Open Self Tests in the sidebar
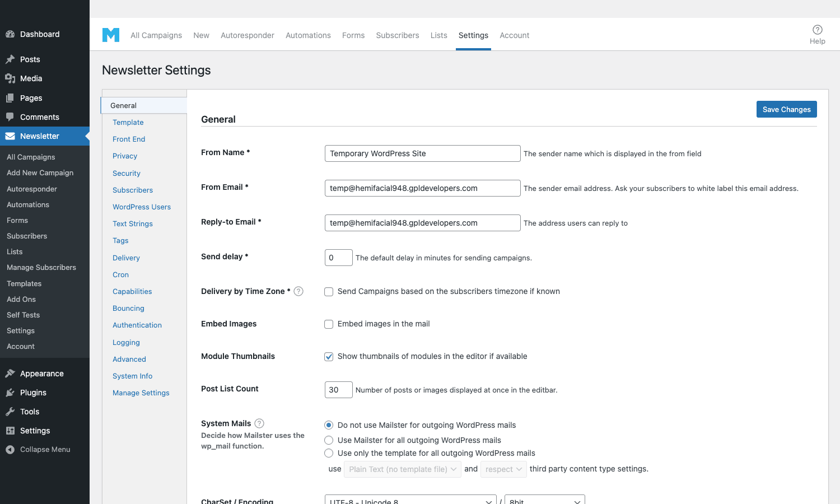The image size is (840, 504). click(x=24, y=315)
